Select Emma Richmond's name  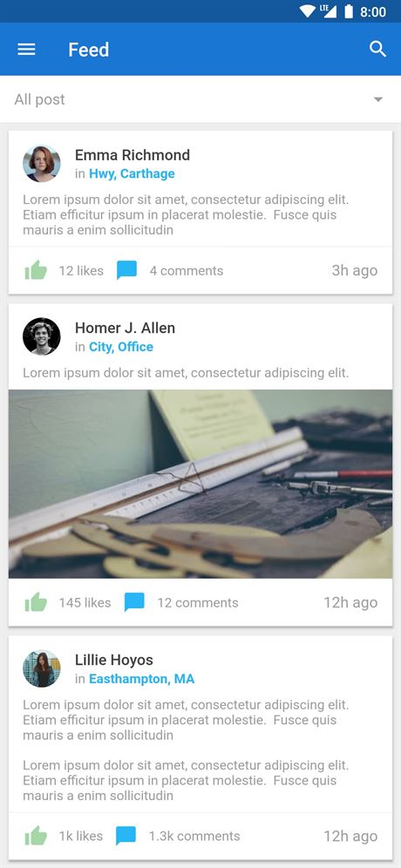tap(133, 155)
